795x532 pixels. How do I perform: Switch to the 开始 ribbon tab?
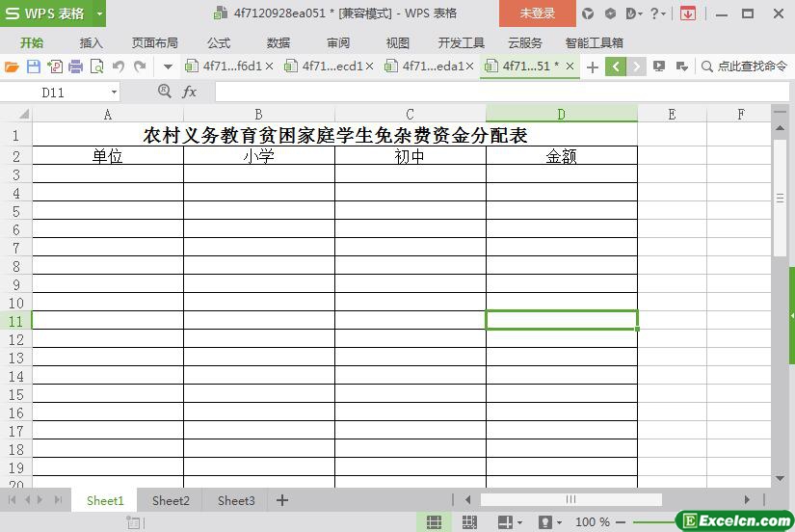(32, 43)
